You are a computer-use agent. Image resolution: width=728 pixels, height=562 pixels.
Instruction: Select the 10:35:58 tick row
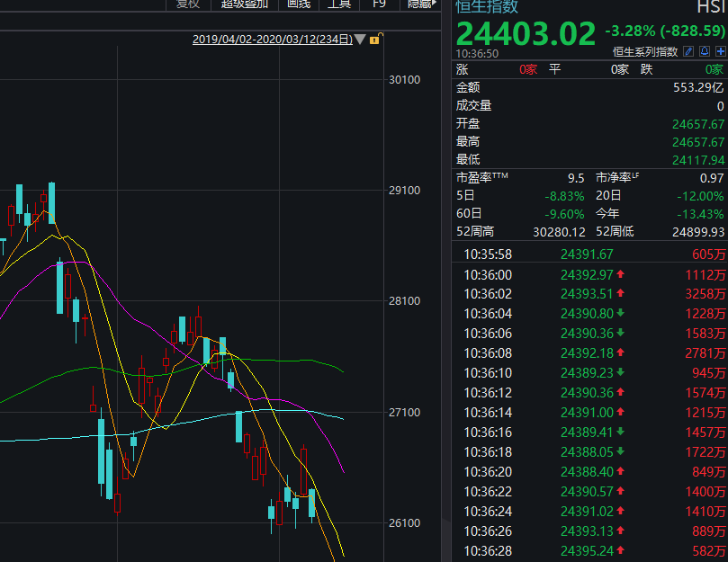click(589, 254)
